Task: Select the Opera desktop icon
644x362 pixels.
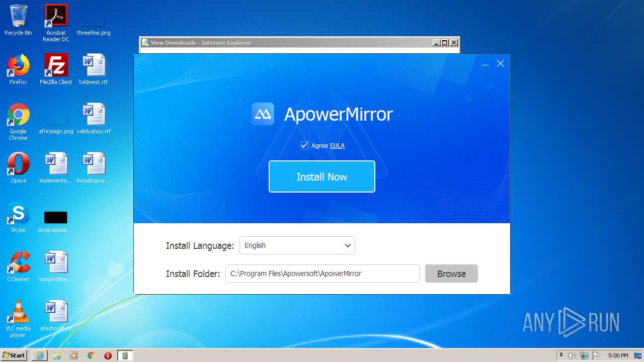Action: 18,168
